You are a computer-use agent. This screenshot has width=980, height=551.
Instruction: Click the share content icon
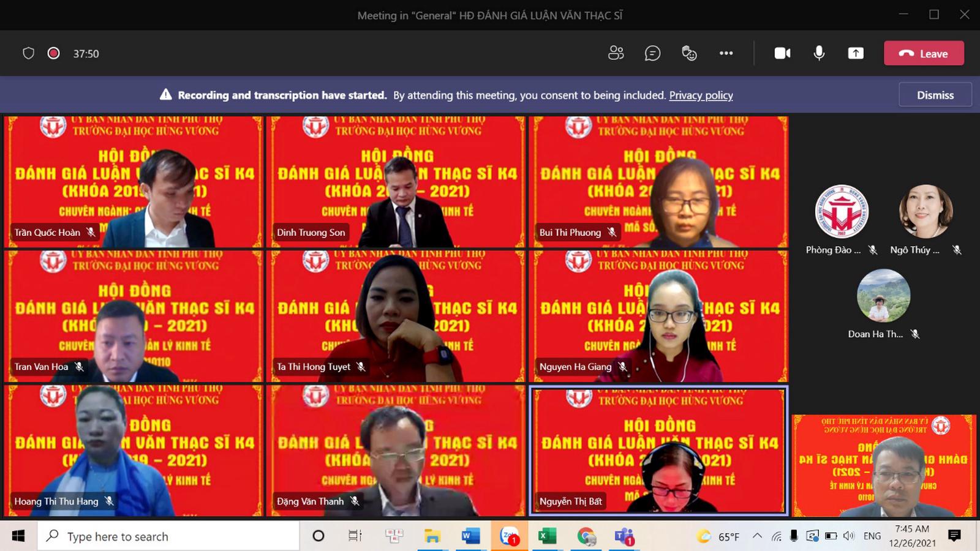856,53
